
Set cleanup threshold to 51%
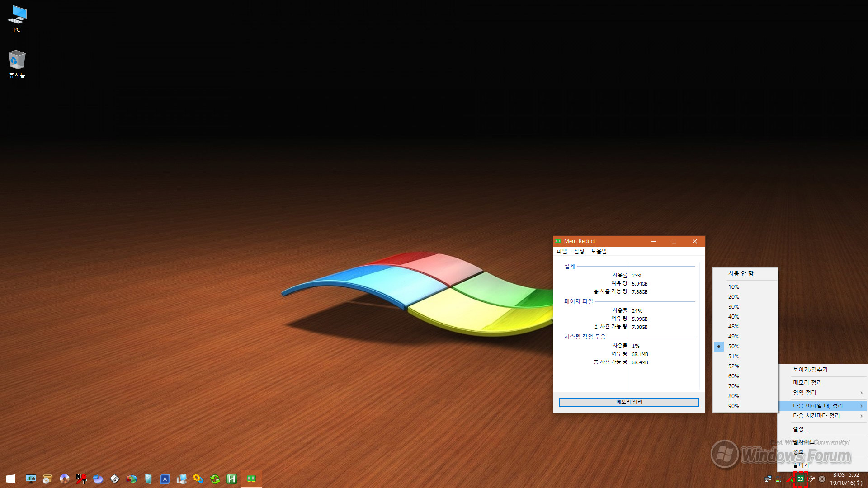745,357
